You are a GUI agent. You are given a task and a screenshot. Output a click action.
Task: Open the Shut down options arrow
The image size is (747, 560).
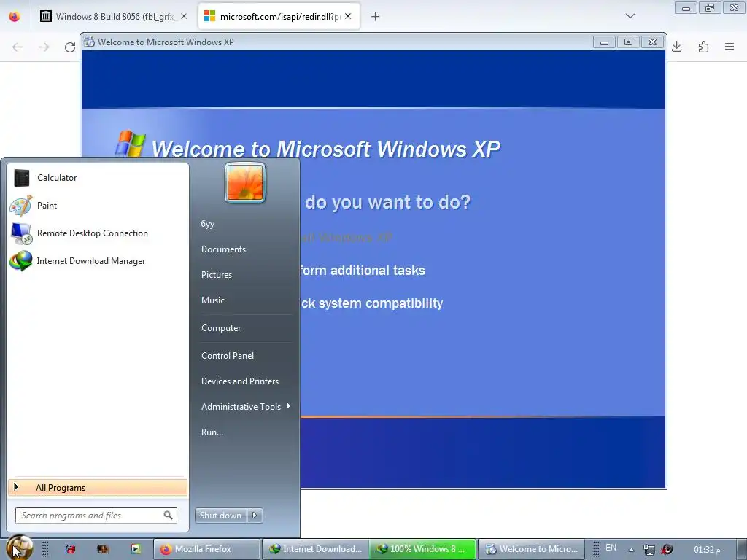point(255,516)
